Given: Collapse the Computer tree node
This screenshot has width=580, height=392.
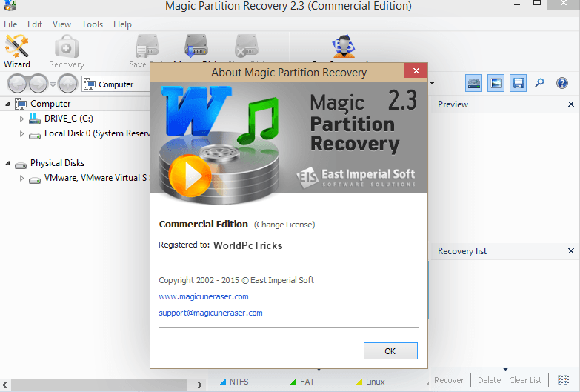Looking at the screenshot, I should [7, 104].
